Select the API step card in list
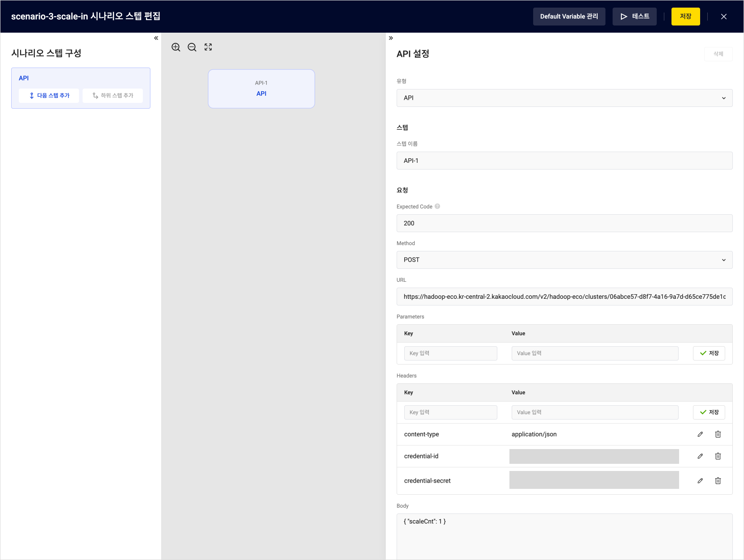Viewport: 744px width, 560px height. 81,88
